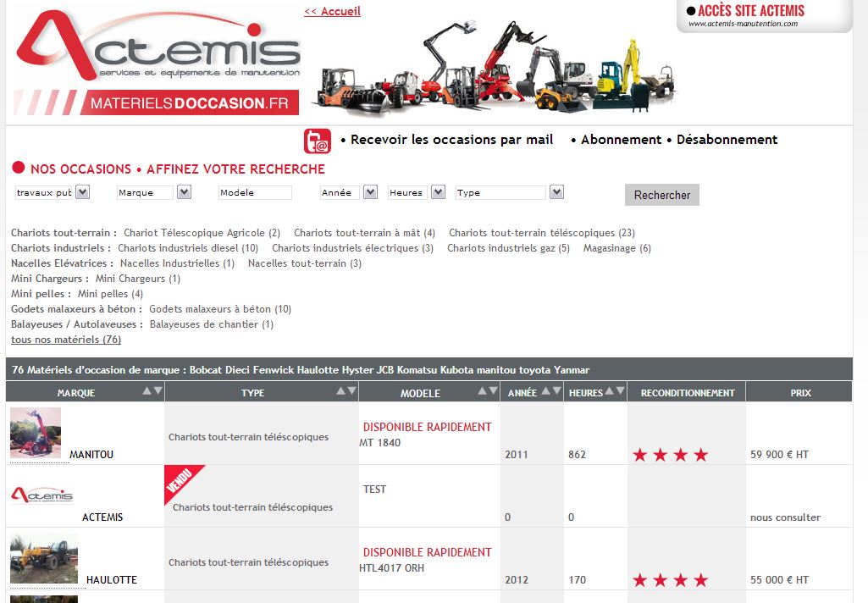Image resolution: width=868 pixels, height=603 pixels.
Task: Click model 'MT 1840'
Action: (379, 442)
